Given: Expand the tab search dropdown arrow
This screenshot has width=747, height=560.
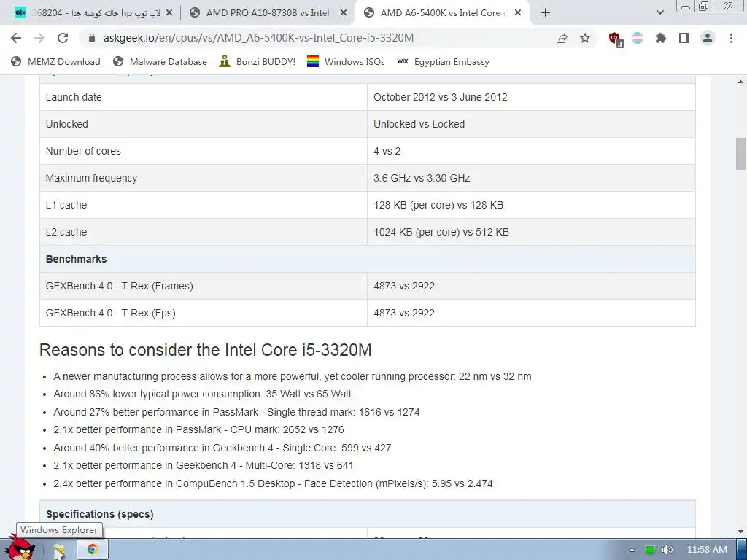Looking at the screenshot, I should (659, 13).
